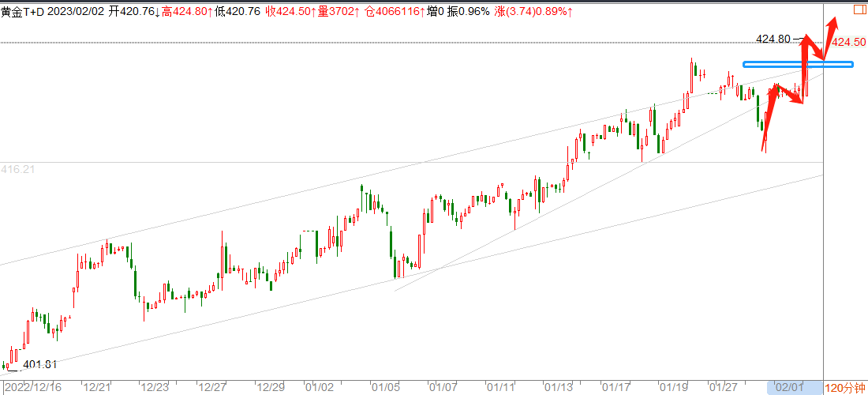Image resolution: width=868 pixels, height=395 pixels.
Task: Click the amplitude 振0.96% value
Action: [x=468, y=12]
